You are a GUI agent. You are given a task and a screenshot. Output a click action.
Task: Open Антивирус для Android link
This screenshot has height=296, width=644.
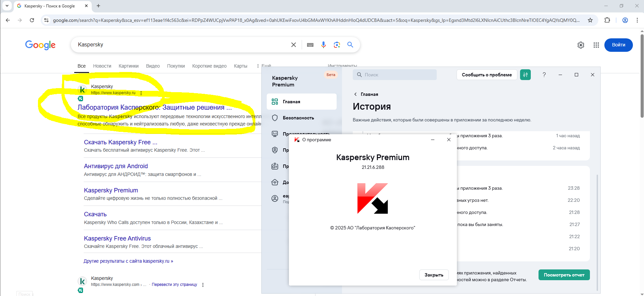click(x=116, y=166)
